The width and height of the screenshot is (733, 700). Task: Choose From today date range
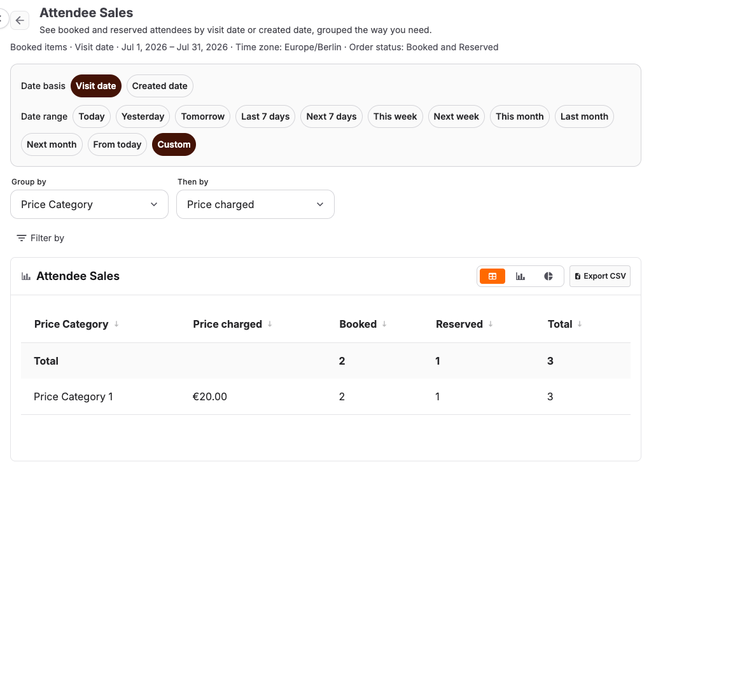click(x=117, y=144)
